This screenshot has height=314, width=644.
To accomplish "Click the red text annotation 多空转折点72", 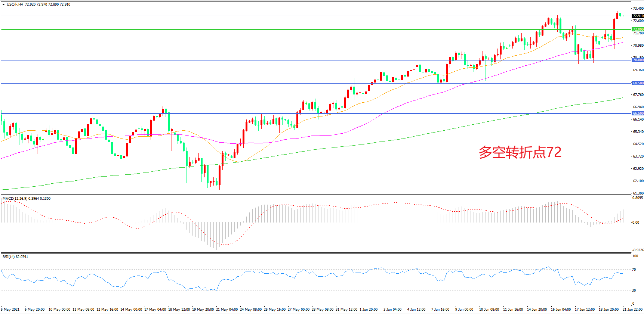I will coord(520,152).
